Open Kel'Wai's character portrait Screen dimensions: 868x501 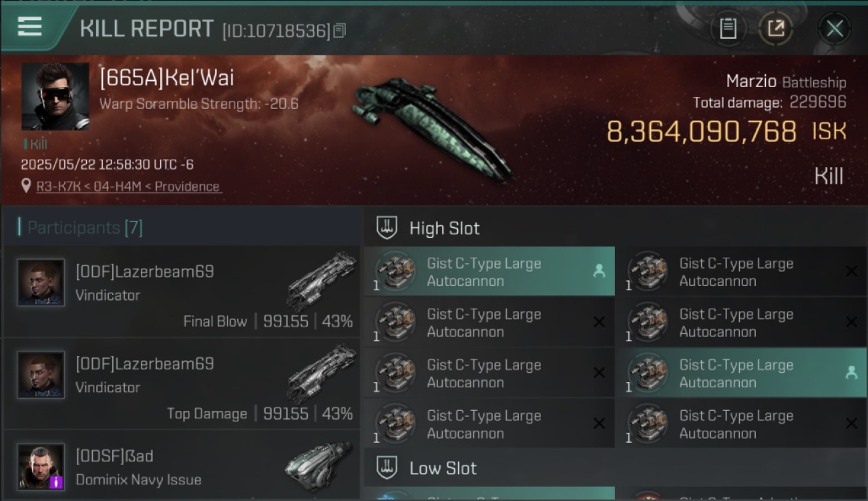55,96
